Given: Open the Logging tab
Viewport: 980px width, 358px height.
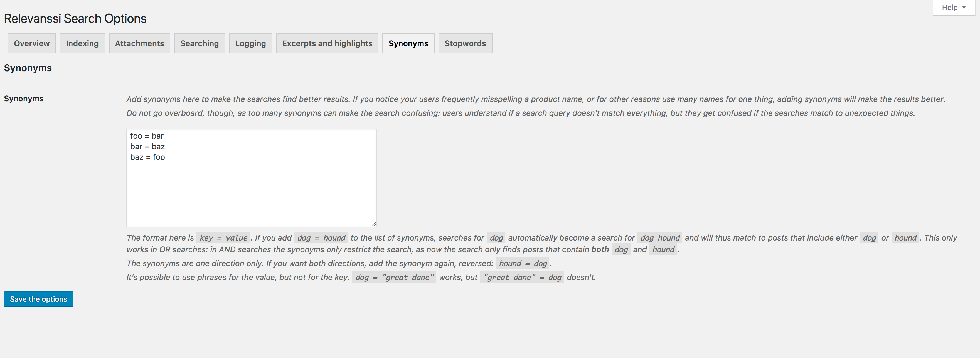Looking at the screenshot, I should tap(250, 43).
